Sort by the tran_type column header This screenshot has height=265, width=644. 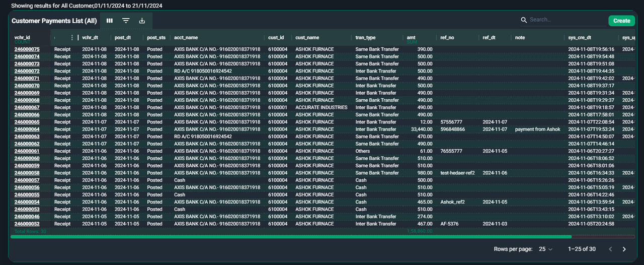pos(365,37)
